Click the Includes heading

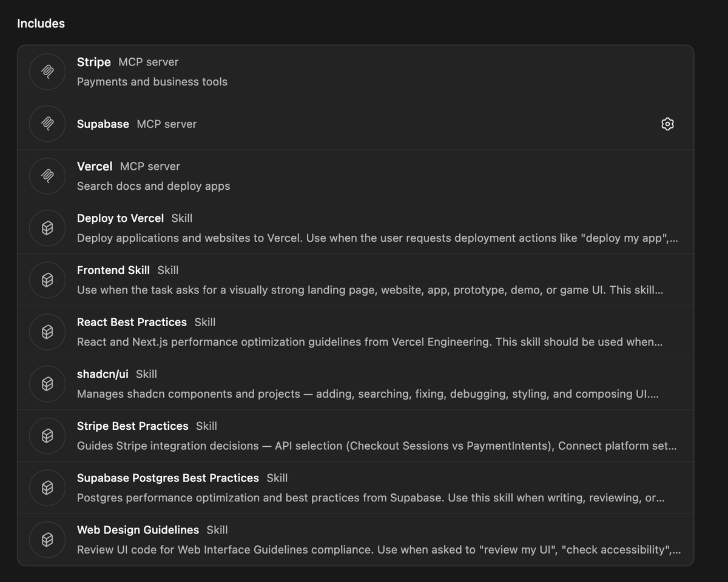41,24
